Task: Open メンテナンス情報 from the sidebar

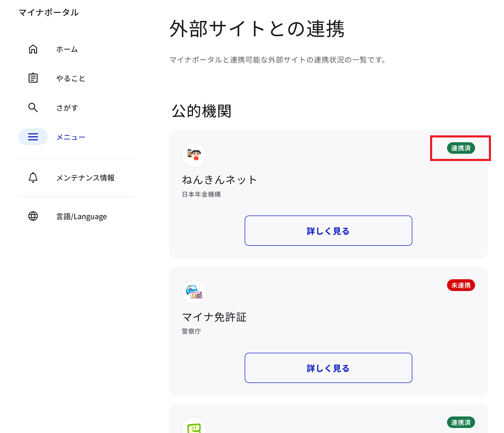Action: click(85, 177)
